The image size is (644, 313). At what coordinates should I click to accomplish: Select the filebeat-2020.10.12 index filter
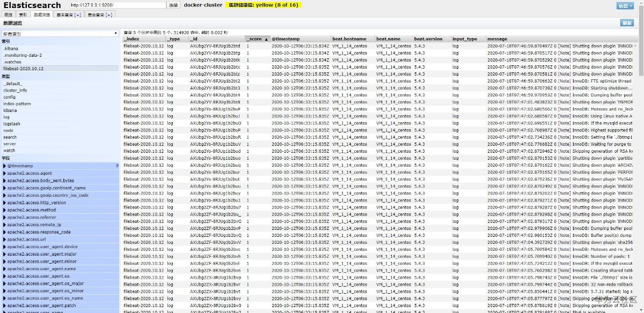(x=60, y=69)
